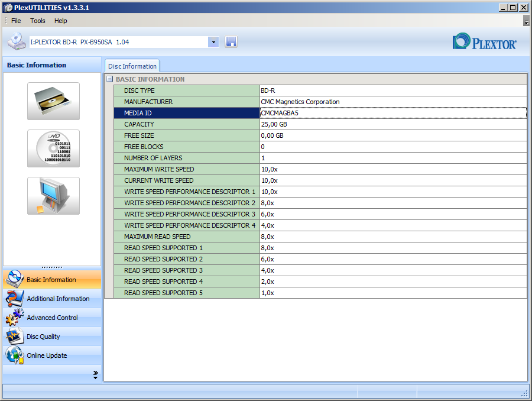
Task: Select the CURRENT WRITE SPEED row label
Action: 187,180
